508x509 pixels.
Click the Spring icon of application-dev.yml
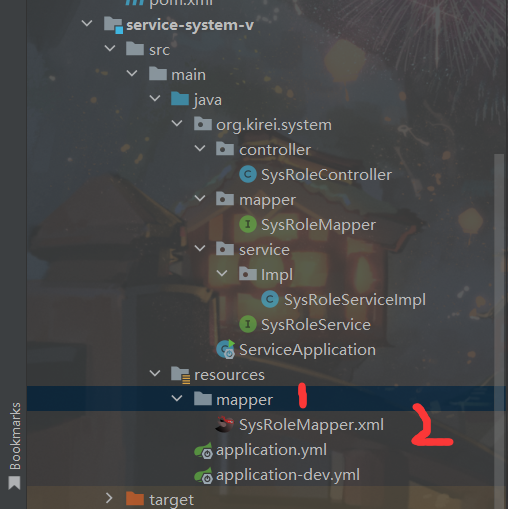(203, 475)
